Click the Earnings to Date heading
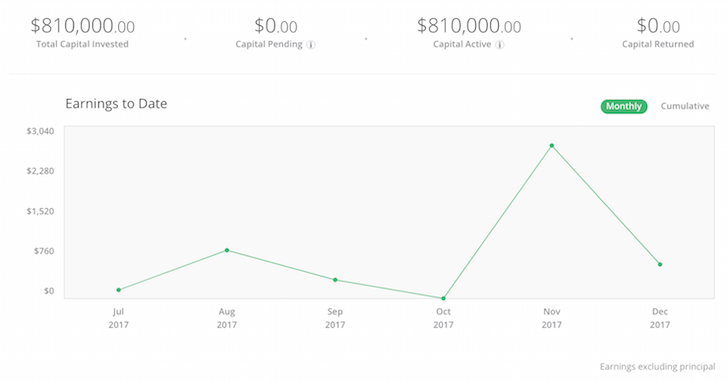The width and height of the screenshot is (728, 382). point(116,104)
